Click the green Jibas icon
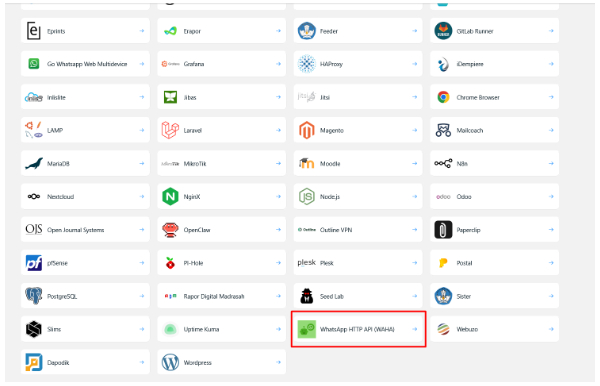The height and width of the screenshot is (386, 600). (x=170, y=97)
